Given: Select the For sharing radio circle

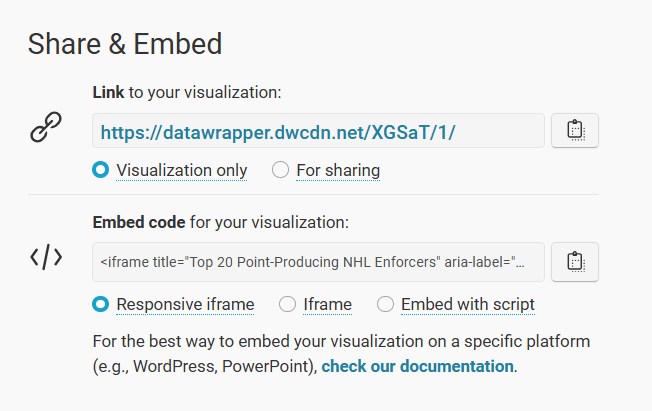Looking at the screenshot, I should 280,170.
